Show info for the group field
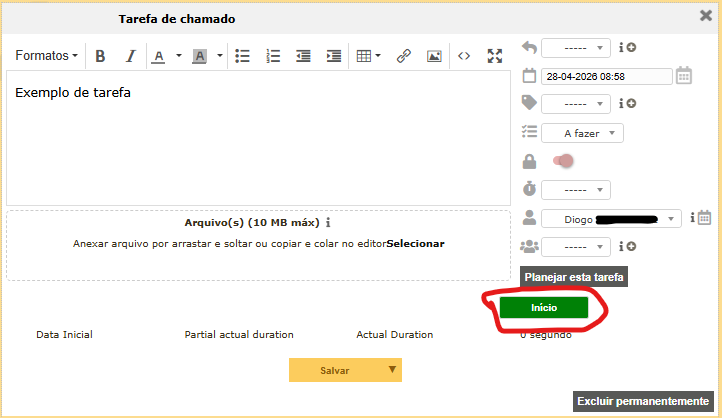Viewport: 722px width, 418px height. (621, 247)
